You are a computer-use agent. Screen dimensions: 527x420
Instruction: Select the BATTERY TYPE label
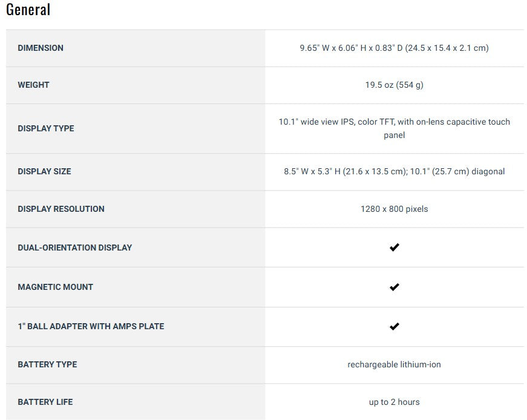click(x=47, y=364)
